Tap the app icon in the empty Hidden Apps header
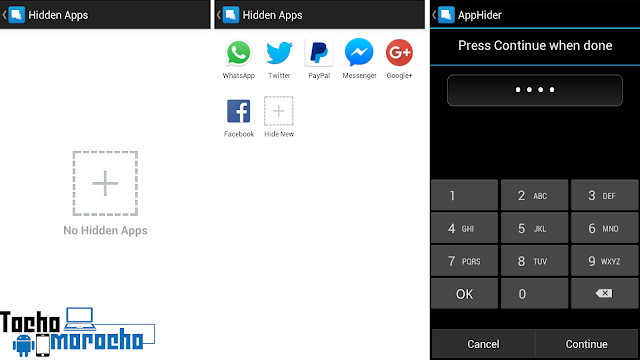 click(x=17, y=15)
